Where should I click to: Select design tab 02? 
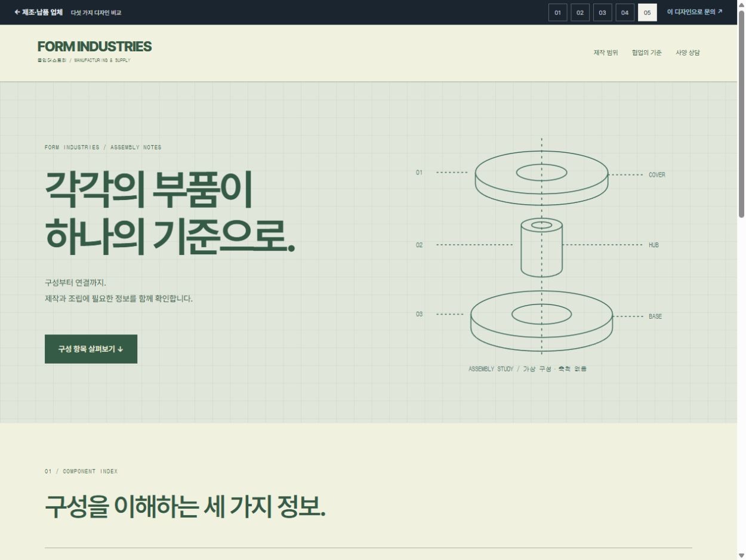click(580, 13)
